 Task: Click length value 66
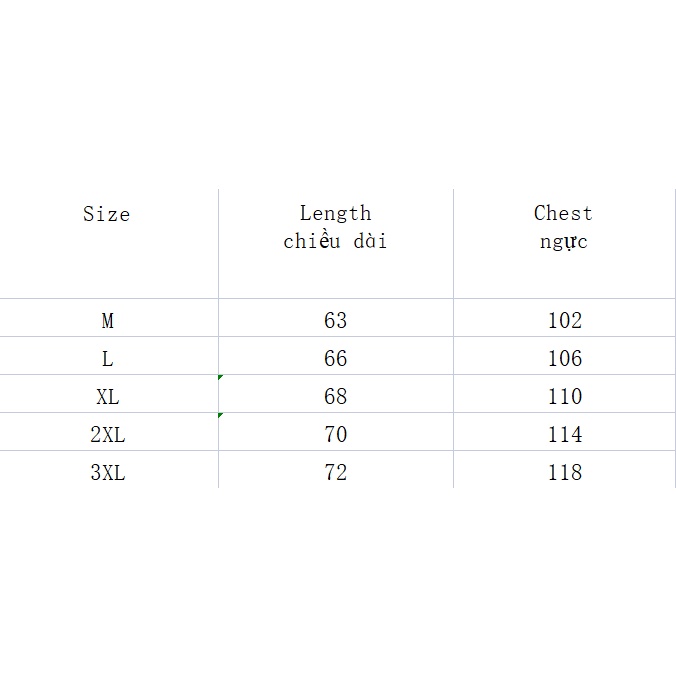pyautogui.click(x=335, y=358)
